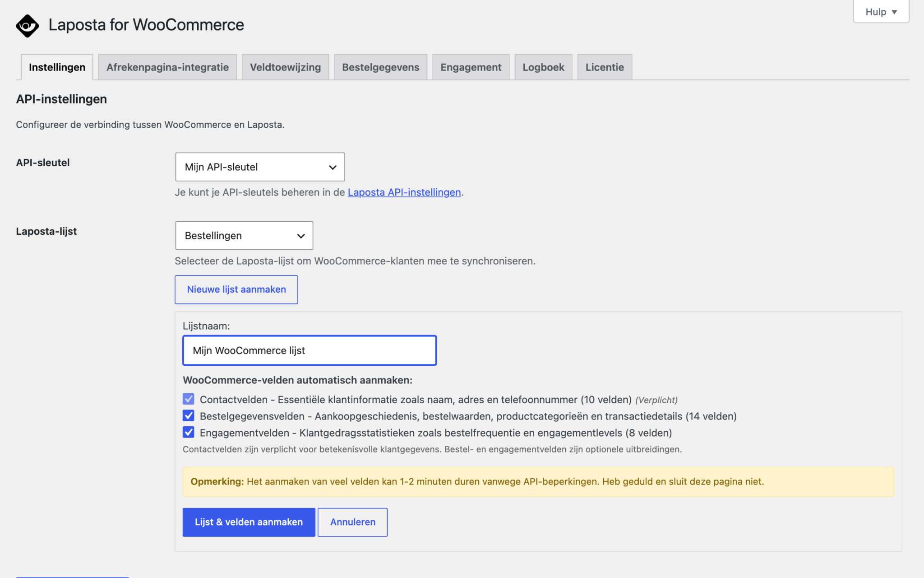This screenshot has height=578, width=924.
Task: Click the Laposta logo icon
Action: pos(27,26)
